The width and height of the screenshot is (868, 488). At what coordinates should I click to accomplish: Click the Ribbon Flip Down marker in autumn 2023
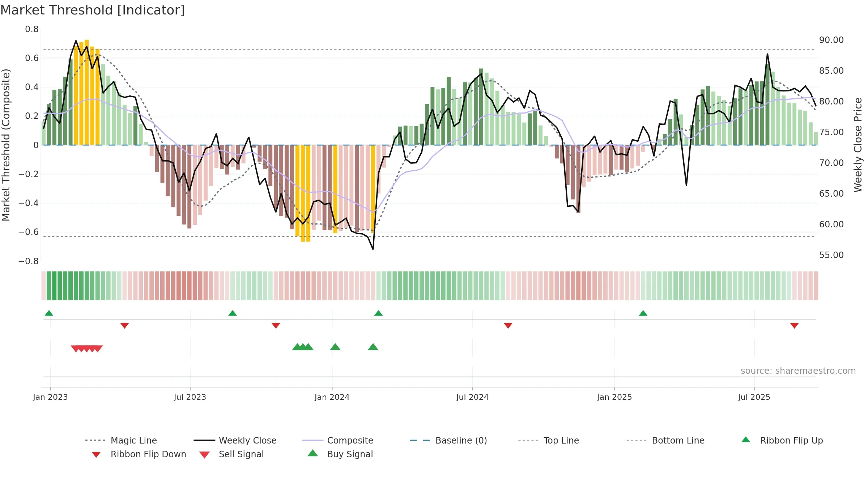pyautogui.click(x=276, y=326)
